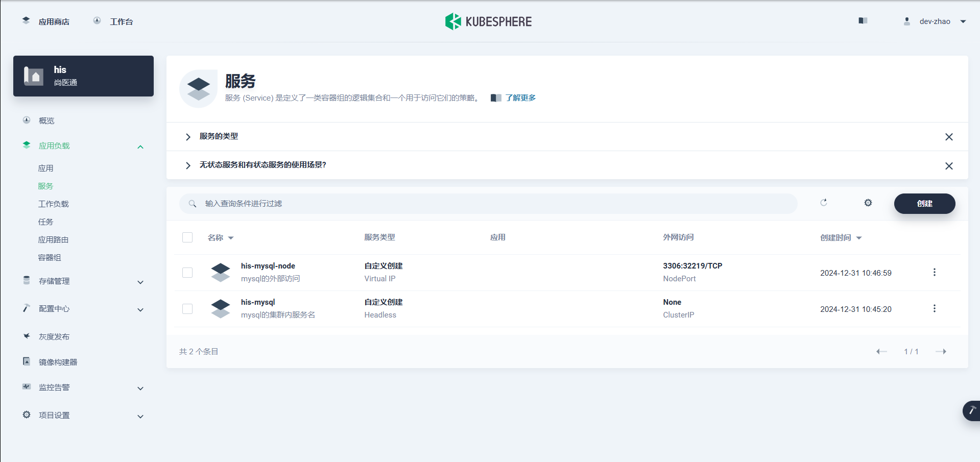Click the 灰度发布 bird icon
Image resolution: width=980 pixels, height=462 pixels.
pos(27,336)
